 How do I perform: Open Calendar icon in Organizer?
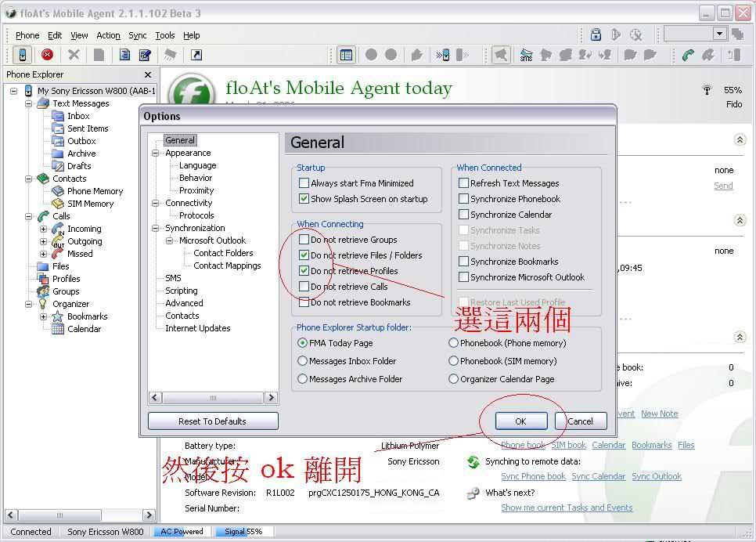(58, 329)
